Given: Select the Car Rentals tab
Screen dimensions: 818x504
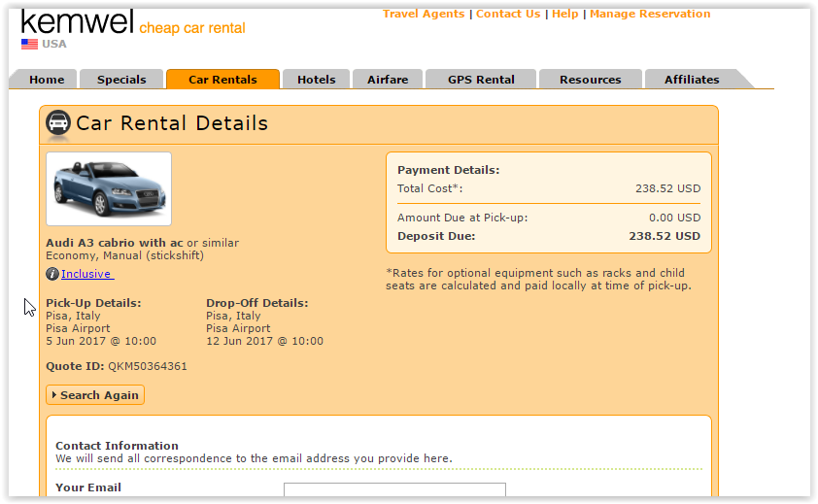Looking at the screenshot, I should click(x=222, y=80).
